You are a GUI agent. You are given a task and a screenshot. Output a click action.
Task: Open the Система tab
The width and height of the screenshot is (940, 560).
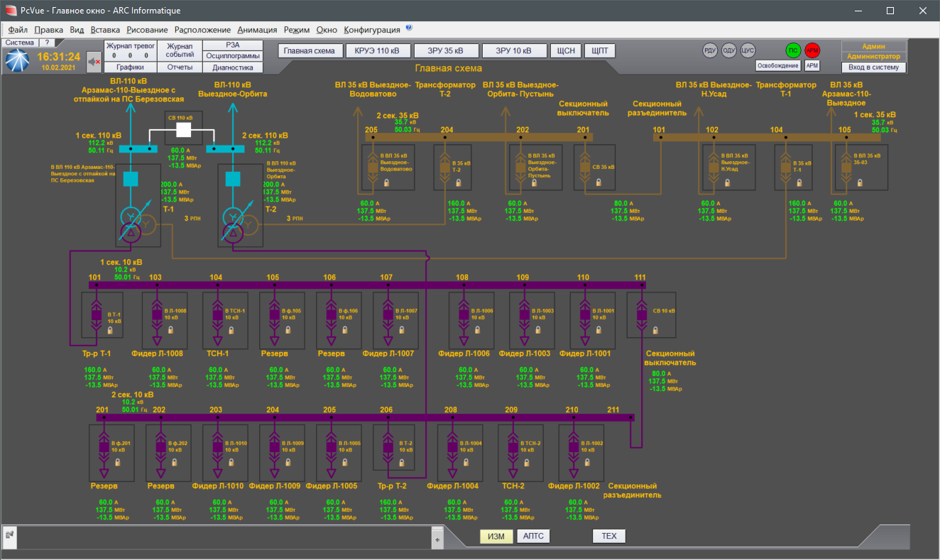pos(19,43)
